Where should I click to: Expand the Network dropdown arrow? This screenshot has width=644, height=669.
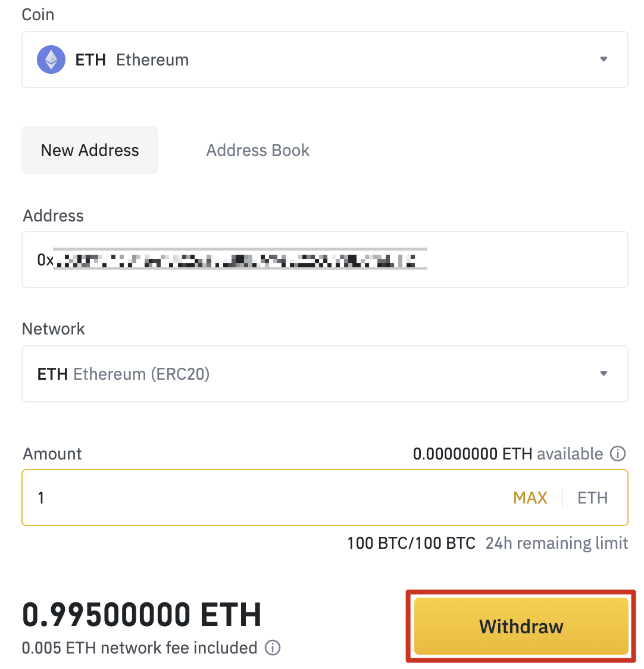pos(604,374)
